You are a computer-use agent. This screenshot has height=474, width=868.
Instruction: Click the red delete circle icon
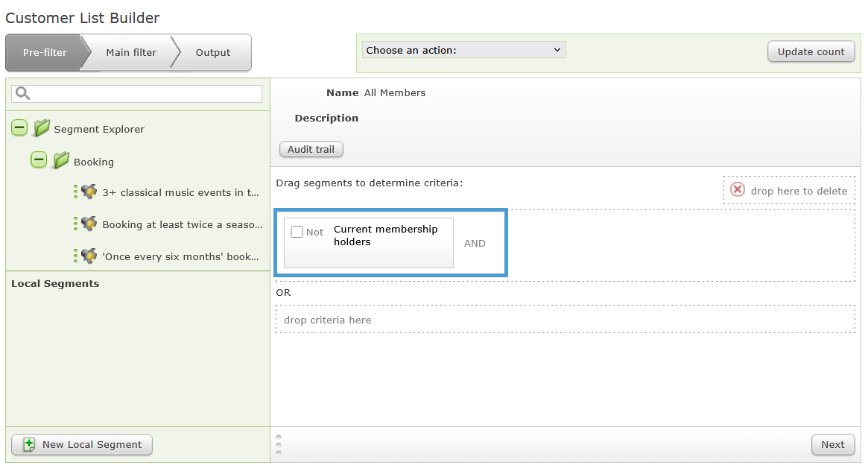pos(738,189)
